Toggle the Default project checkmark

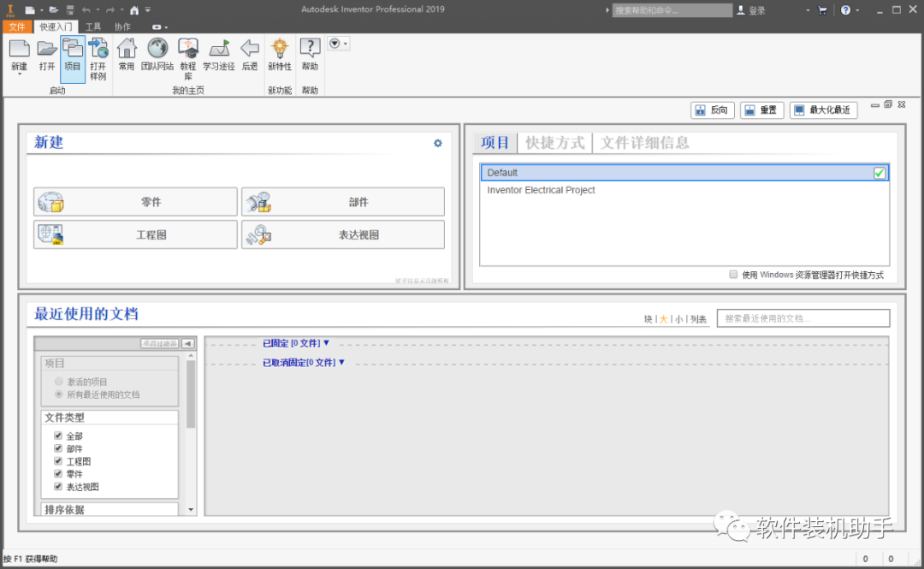pos(880,173)
